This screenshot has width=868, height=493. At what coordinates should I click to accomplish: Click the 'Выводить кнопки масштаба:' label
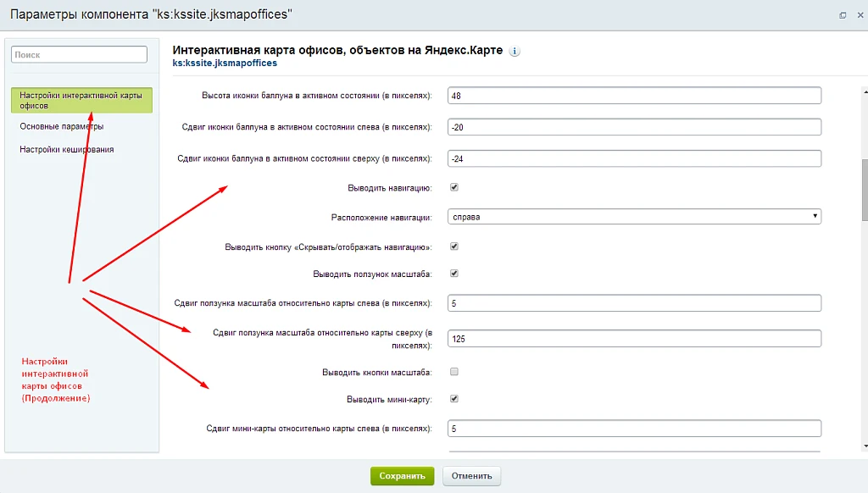[377, 373]
